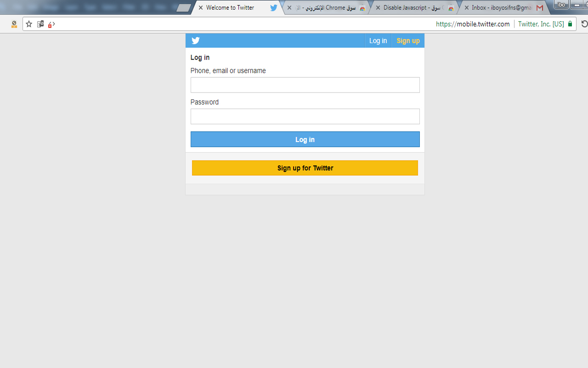Close the Chrome web store tab
This screenshot has height=368, width=588.
coord(289,8)
